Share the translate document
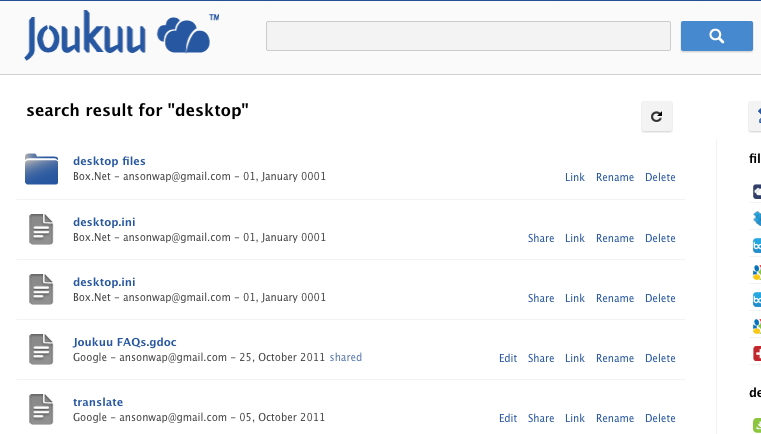The height and width of the screenshot is (434, 761). pyautogui.click(x=541, y=418)
